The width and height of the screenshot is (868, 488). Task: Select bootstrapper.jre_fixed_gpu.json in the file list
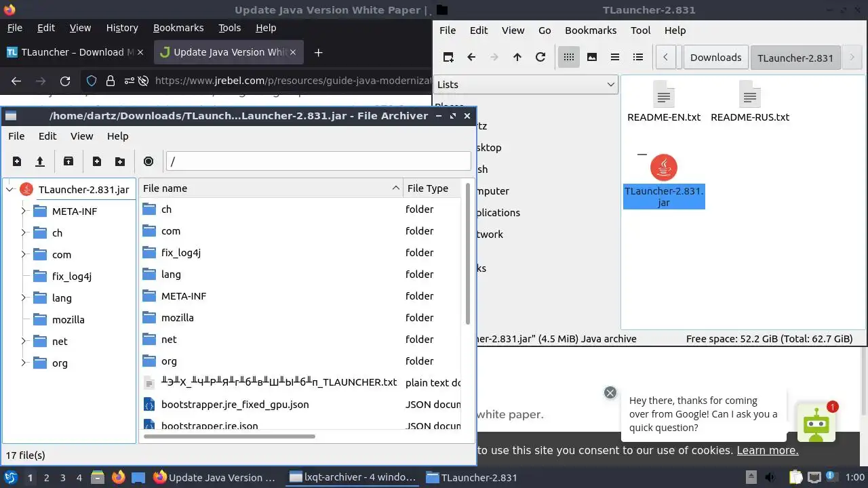(x=300, y=405)
